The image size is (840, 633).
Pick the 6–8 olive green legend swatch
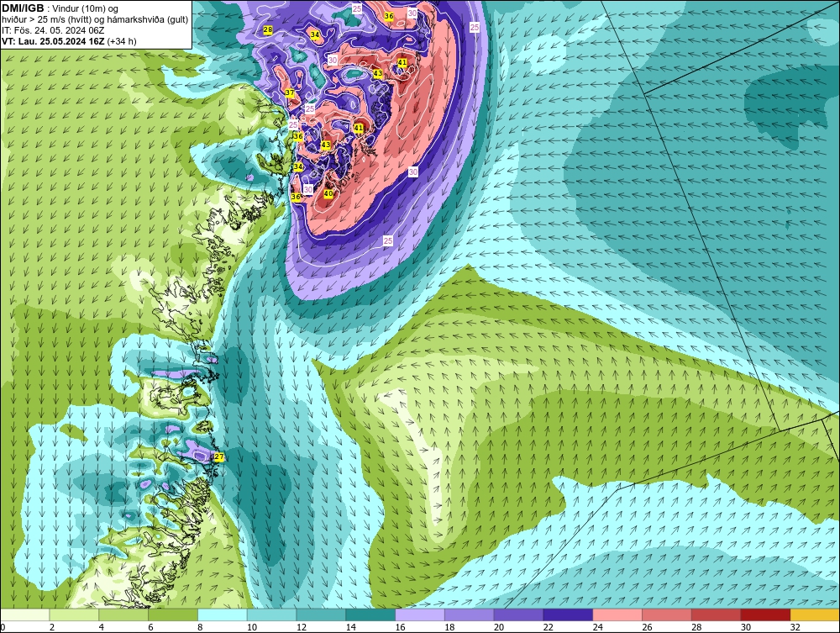point(173,615)
